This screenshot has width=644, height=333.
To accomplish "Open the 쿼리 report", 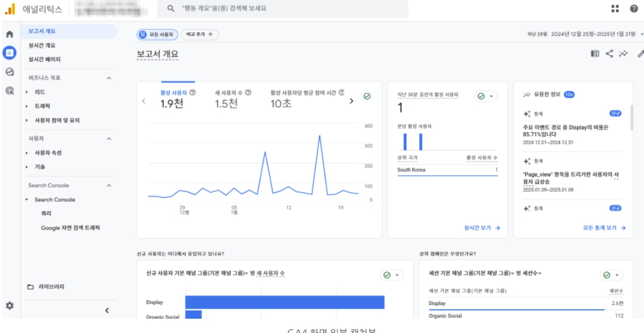I will coord(46,214).
